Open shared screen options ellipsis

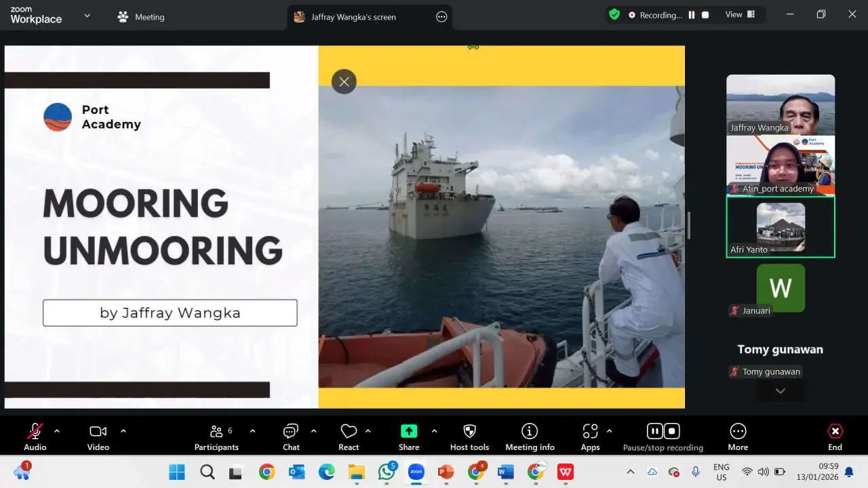[x=441, y=17]
